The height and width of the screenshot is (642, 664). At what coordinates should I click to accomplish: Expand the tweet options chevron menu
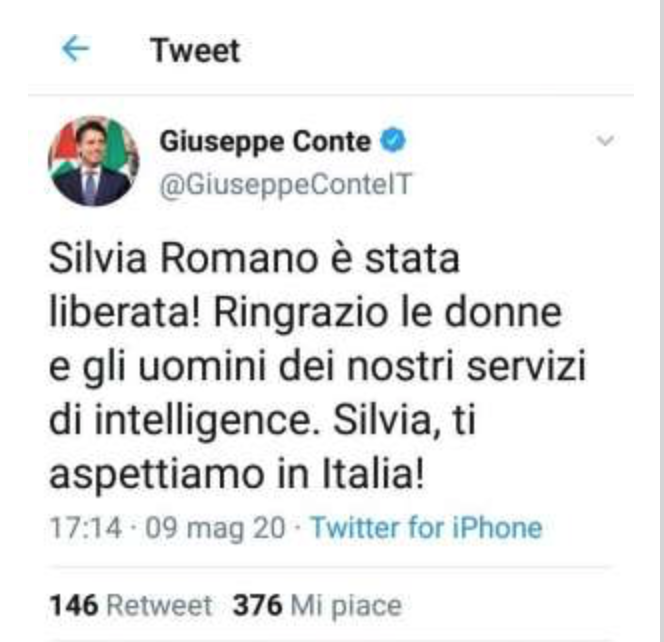point(605,140)
